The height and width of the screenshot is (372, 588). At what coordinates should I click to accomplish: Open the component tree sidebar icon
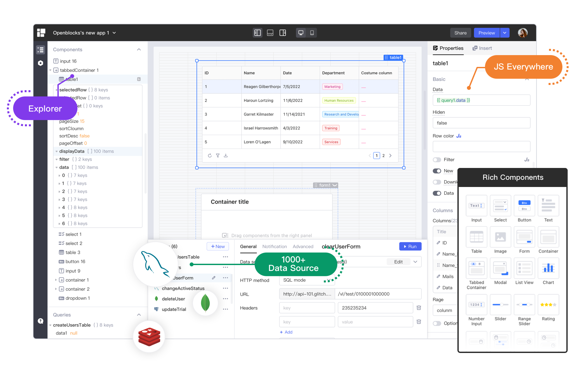(x=40, y=50)
